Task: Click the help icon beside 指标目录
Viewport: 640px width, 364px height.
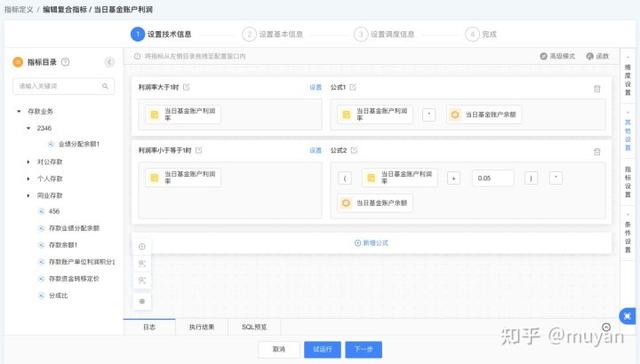Action: pyautogui.click(x=65, y=62)
